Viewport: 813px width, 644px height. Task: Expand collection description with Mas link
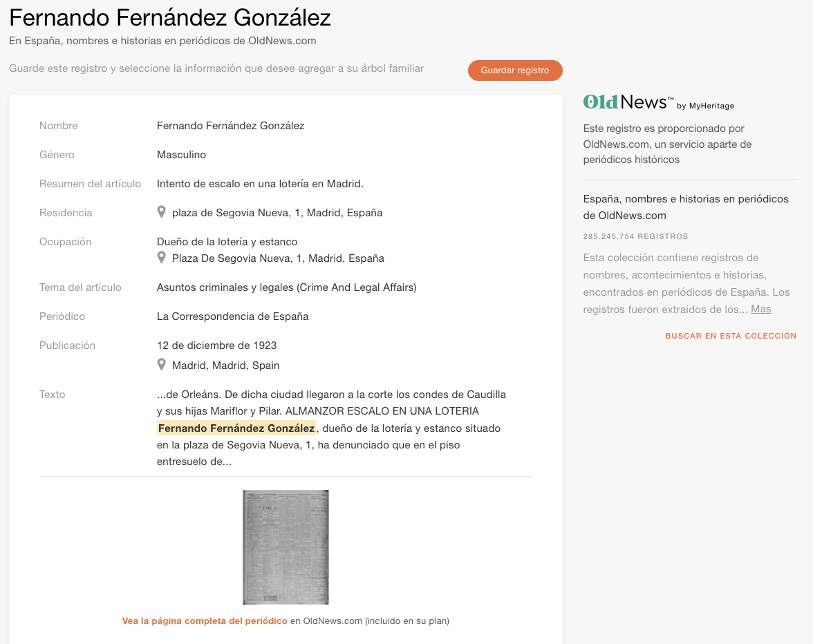(760, 309)
